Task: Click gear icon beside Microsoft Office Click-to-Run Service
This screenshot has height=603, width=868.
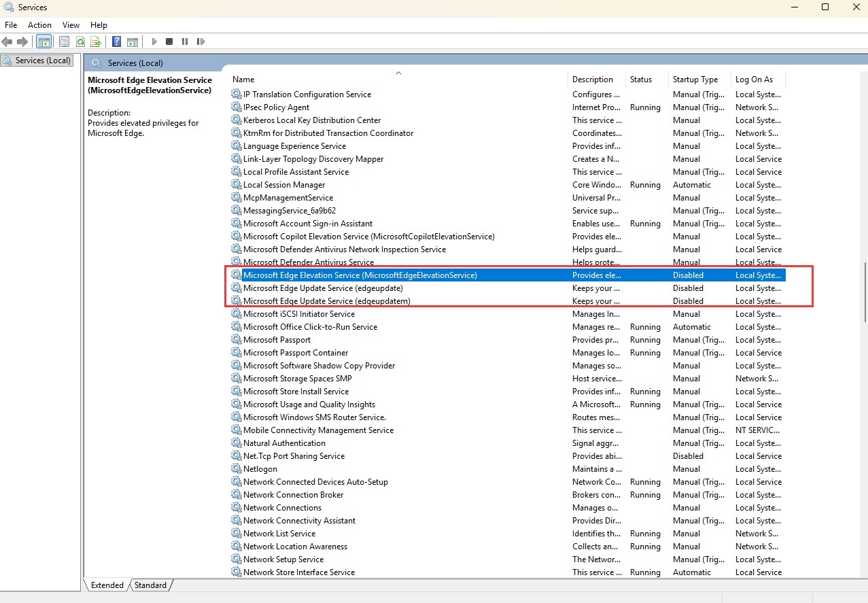Action: tap(237, 327)
